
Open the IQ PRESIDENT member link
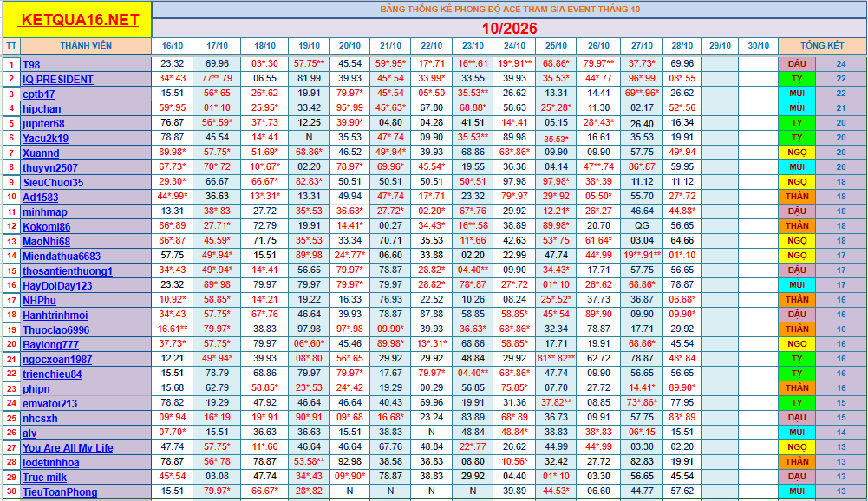(x=57, y=80)
